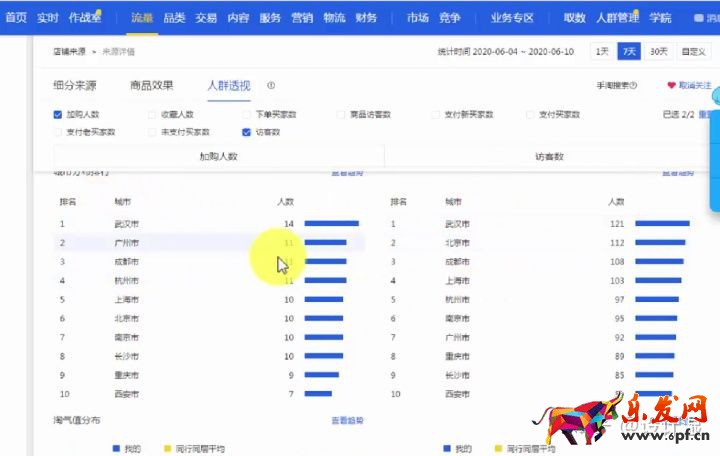The height and width of the screenshot is (456, 720).
Task: Click 查看趋势 link next to 淘气值分布
Action: click(347, 421)
